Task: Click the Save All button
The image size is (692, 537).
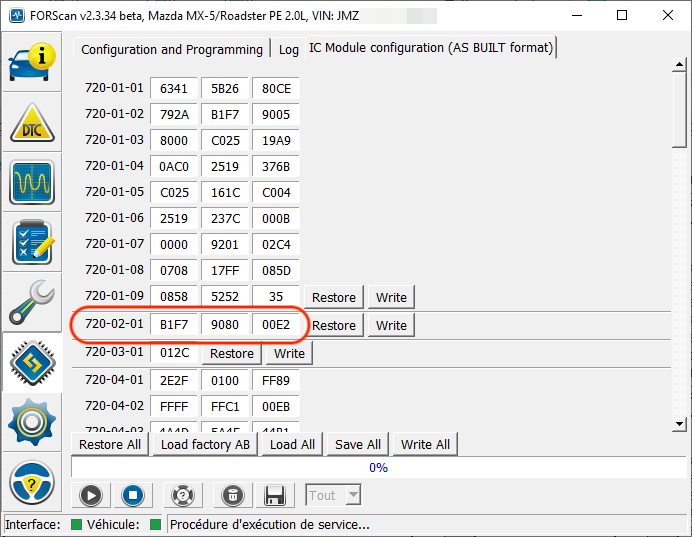Action: point(358,444)
